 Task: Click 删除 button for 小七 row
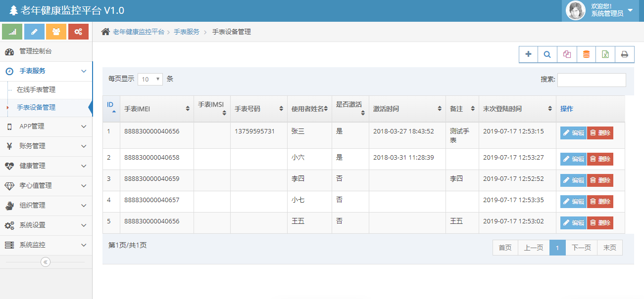coord(600,202)
